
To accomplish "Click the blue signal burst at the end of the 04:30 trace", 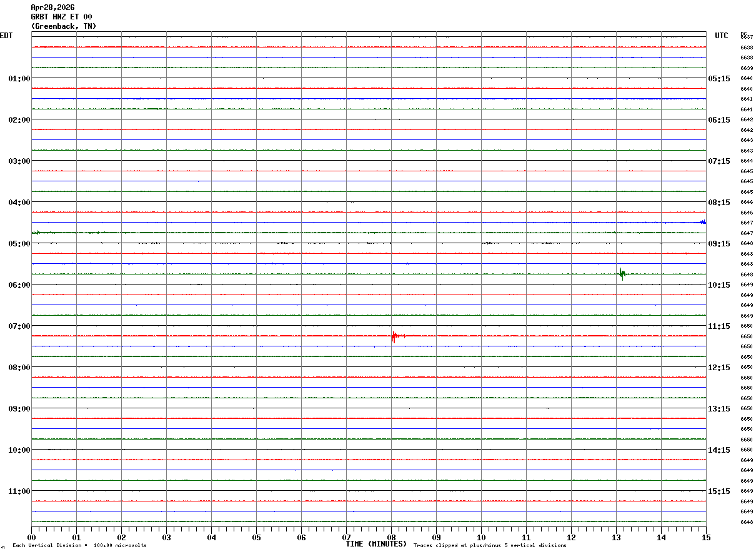I will pos(703,222).
